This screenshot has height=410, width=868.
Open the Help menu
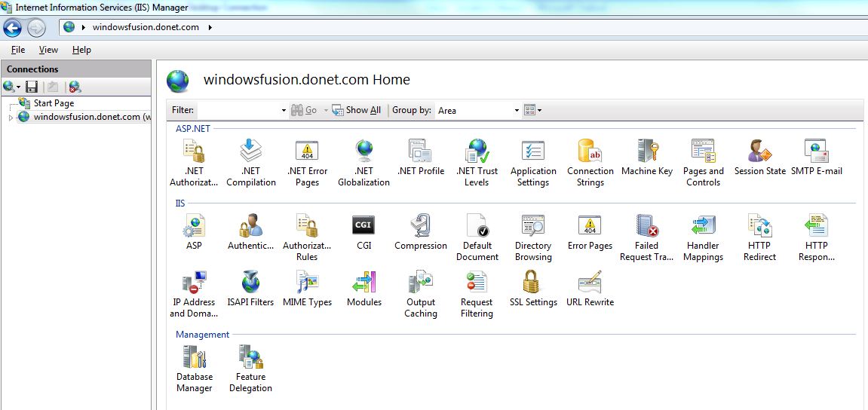pos(81,50)
